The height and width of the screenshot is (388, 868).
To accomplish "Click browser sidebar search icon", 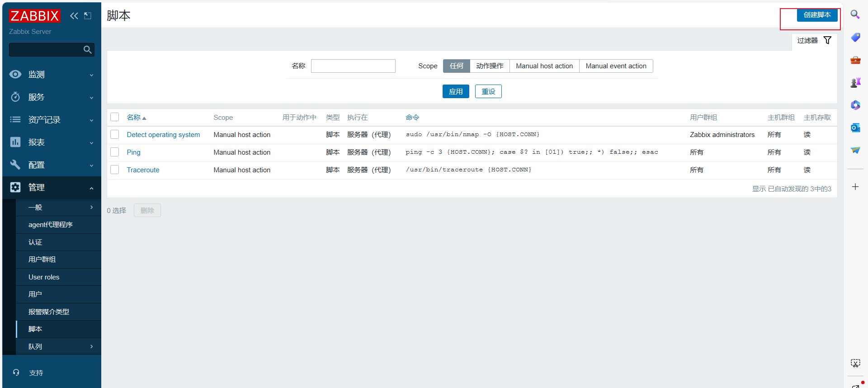I will pyautogui.click(x=855, y=14).
